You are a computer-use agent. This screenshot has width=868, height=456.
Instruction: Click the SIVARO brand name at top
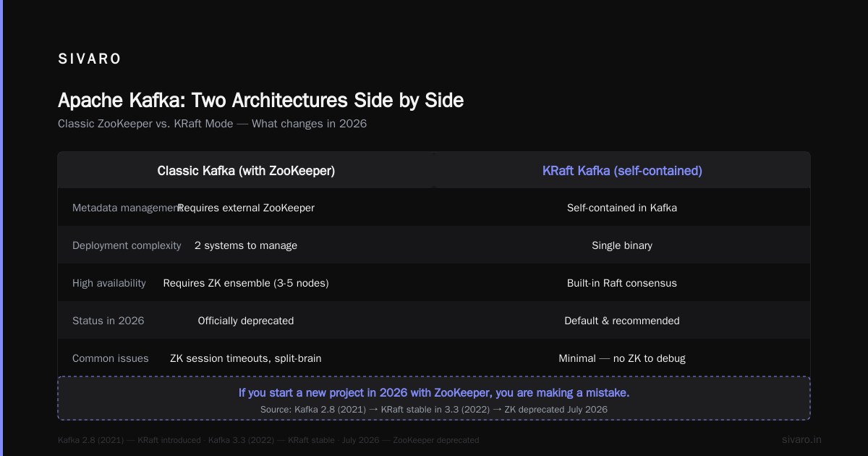[x=90, y=59]
